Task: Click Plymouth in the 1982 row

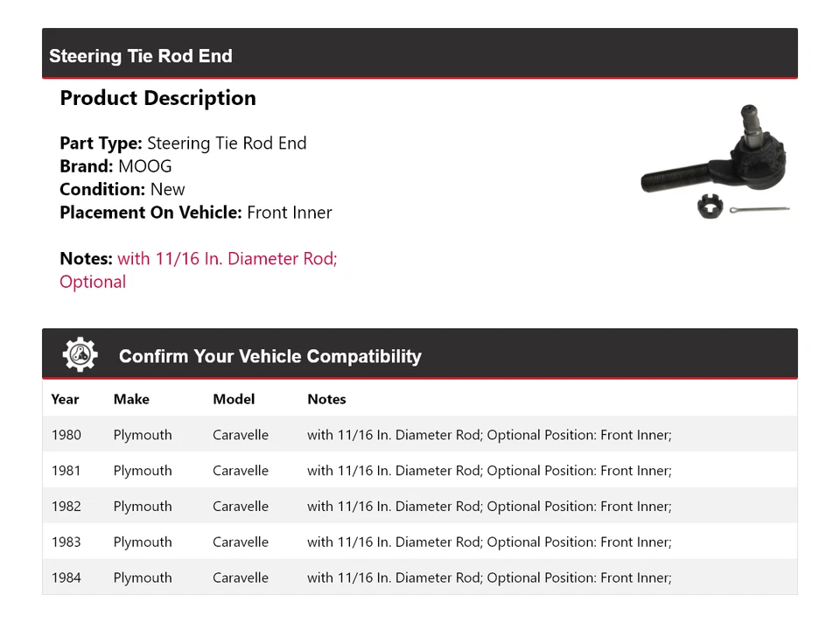Action: (x=143, y=507)
